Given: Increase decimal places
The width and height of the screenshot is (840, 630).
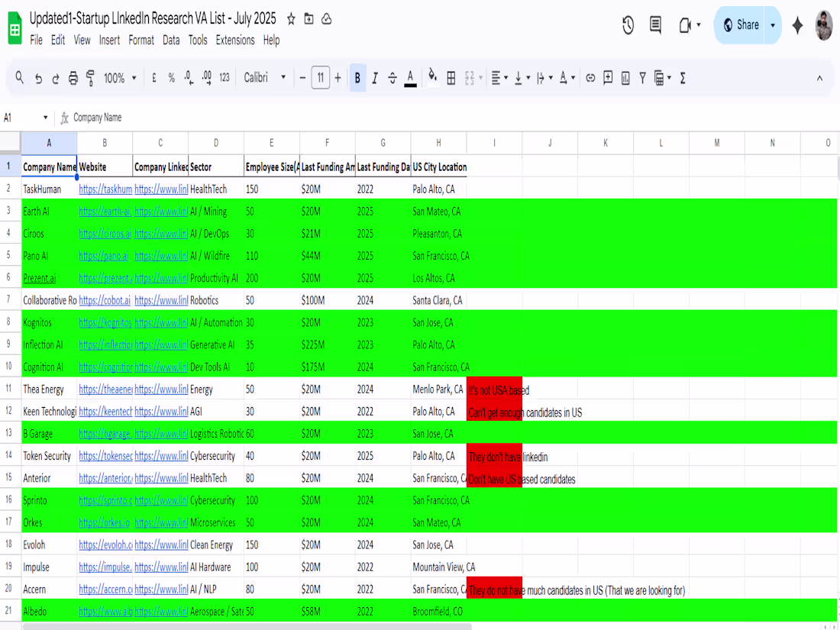Looking at the screenshot, I should [x=207, y=78].
